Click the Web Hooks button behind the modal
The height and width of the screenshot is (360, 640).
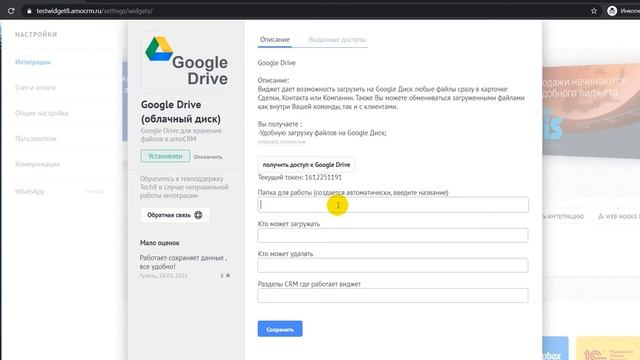[x=618, y=216]
